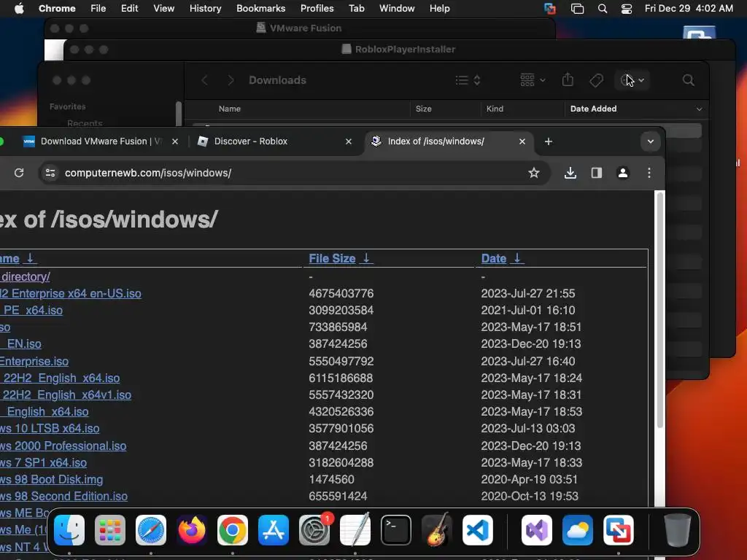Go forward in Finder Downloads window
Image resolution: width=747 pixels, height=560 pixels.
231,80
